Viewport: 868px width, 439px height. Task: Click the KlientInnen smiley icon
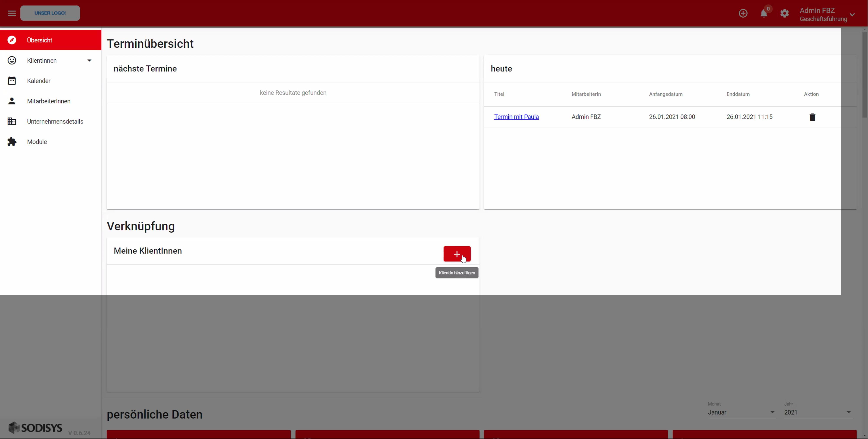12,60
